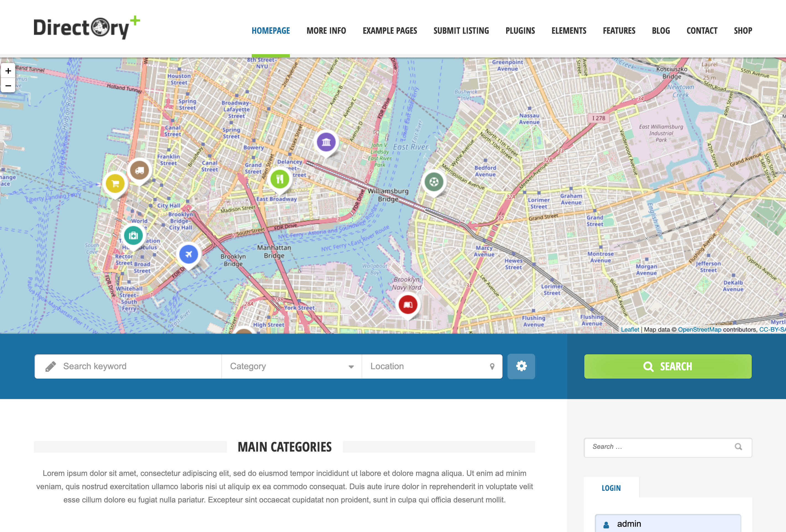Click the Directory+ logo
This screenshot has height=532, width=786.
(86, 27)
